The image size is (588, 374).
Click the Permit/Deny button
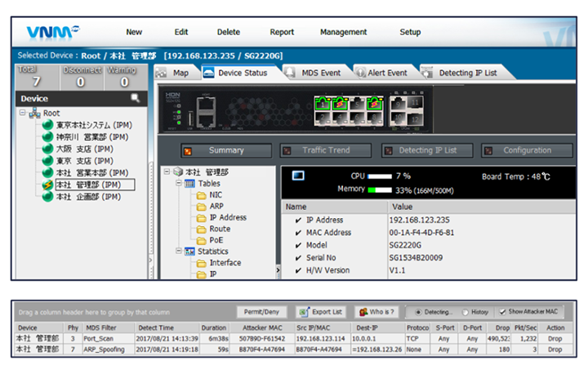coord(262,312)
